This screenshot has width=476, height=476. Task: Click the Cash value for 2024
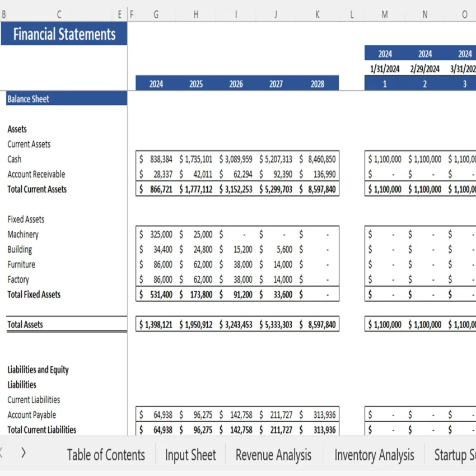click(156, 159)
